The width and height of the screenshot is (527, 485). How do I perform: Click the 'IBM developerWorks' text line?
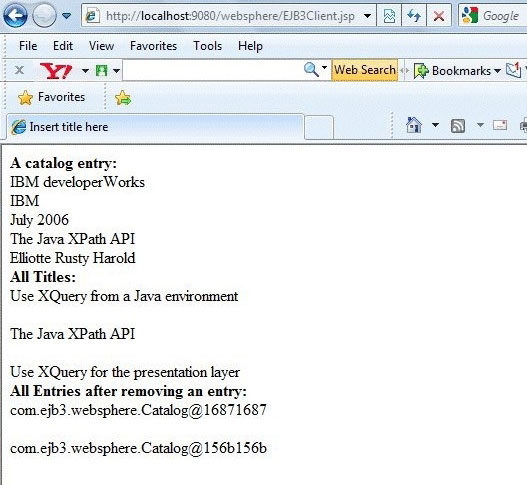coord(77,182)
